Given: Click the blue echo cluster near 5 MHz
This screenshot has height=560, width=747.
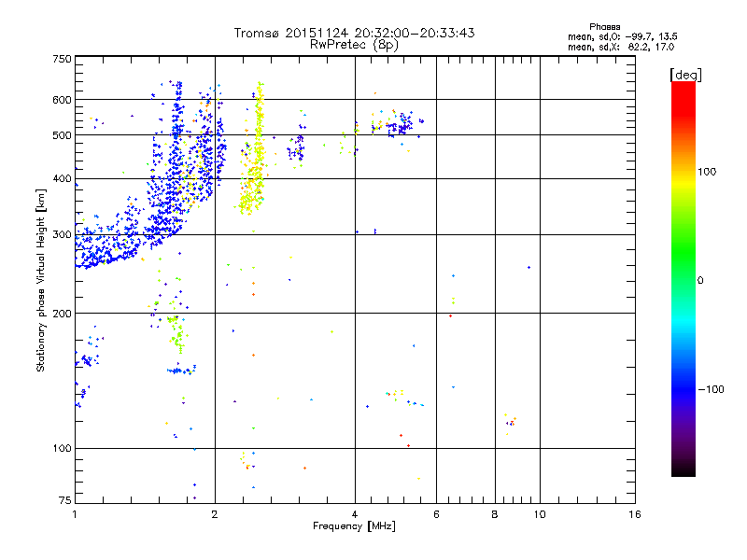Looking at the screenshot, I should 400,125.
